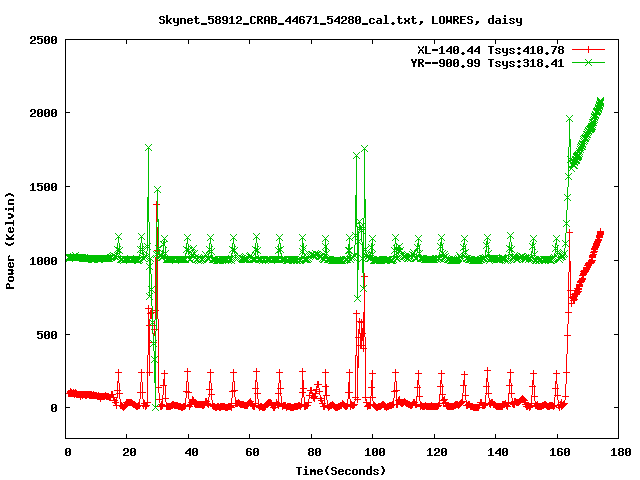
Task: Click the 1000 y-axis tick label
Action: tap(43, 261)
